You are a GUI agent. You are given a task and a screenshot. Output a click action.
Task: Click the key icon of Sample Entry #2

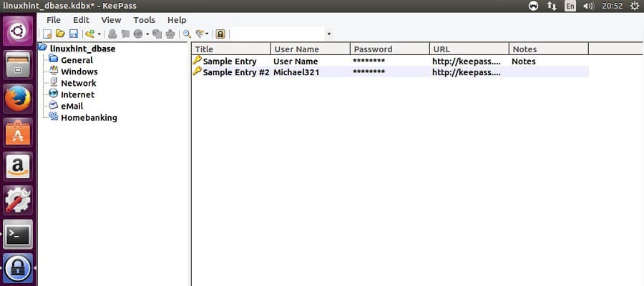[197, 71]
